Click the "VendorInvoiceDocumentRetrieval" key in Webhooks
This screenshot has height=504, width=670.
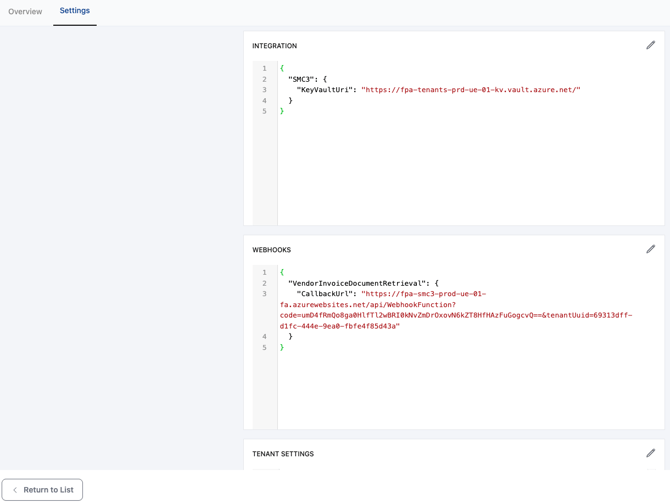click(356, 283)
